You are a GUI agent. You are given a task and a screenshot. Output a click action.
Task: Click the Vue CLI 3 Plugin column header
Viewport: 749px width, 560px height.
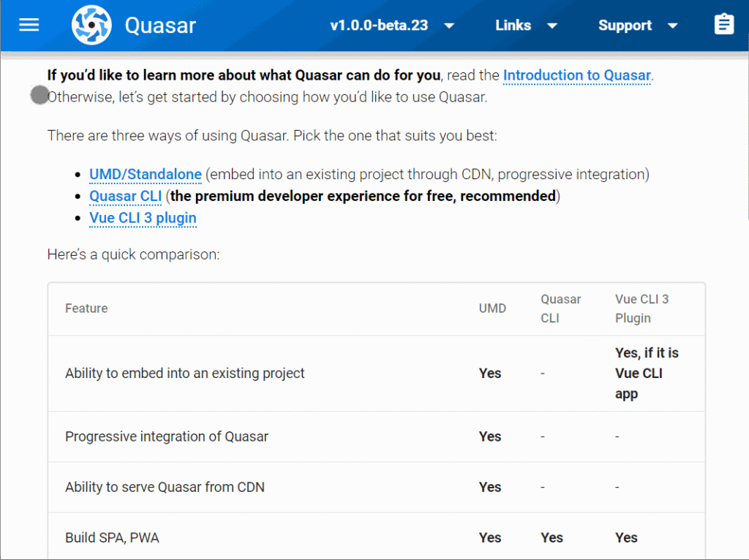click(x=641, y=309)
